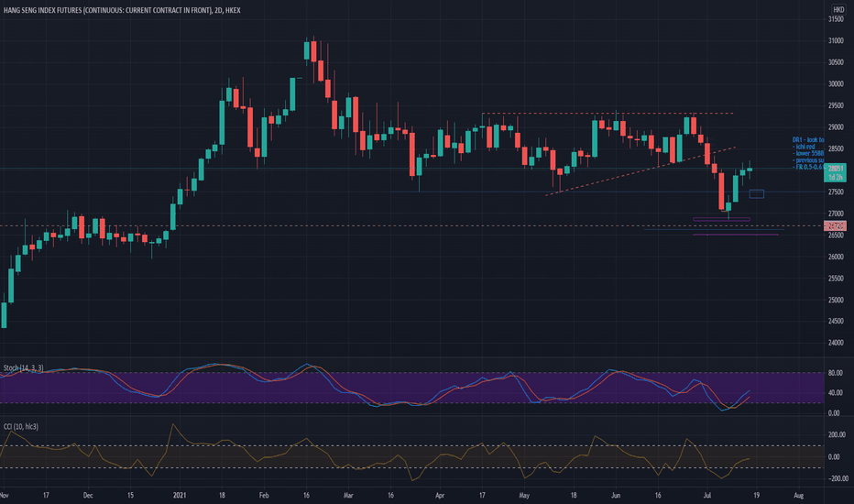This screenshot has width=854, height=504.
Task: Click the green 28051 current price tag
Action: [x=835, y=172]
